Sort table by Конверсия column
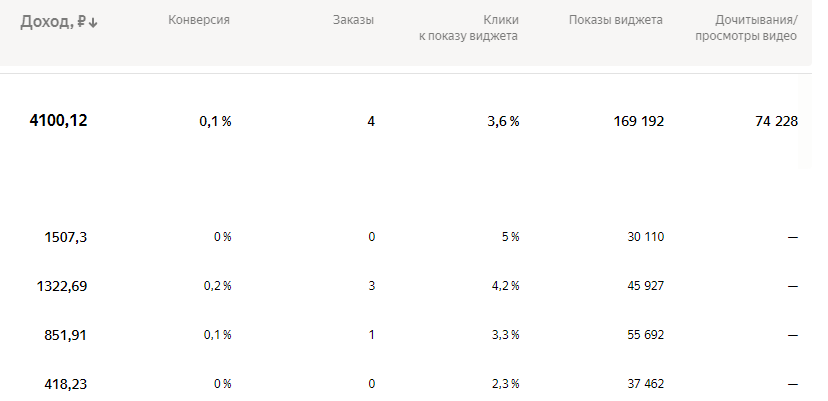Screen dimensions: 828x401 [199, 20]
